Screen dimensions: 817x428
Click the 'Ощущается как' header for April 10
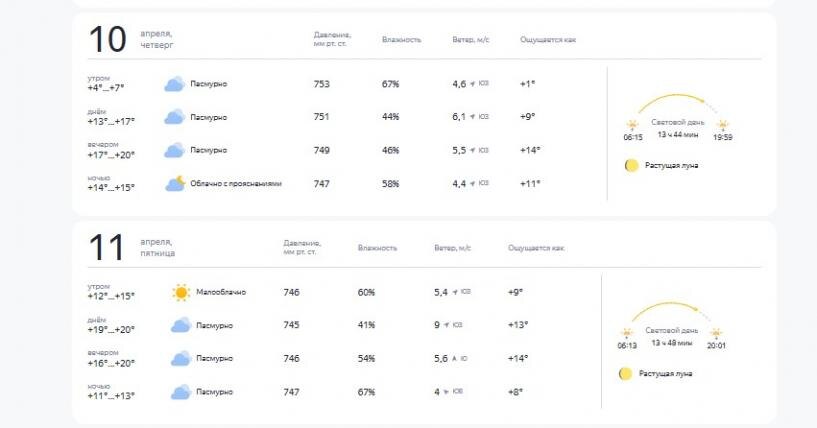point(548,39)
